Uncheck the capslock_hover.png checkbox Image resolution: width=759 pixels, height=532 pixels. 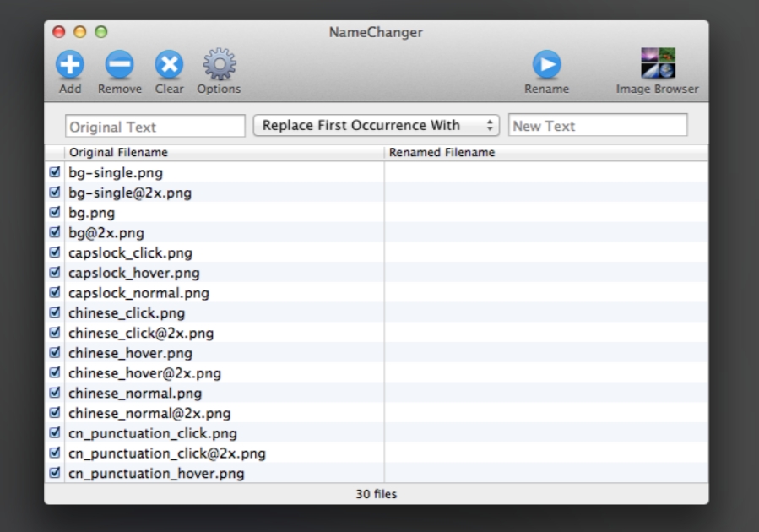point(55,272)
